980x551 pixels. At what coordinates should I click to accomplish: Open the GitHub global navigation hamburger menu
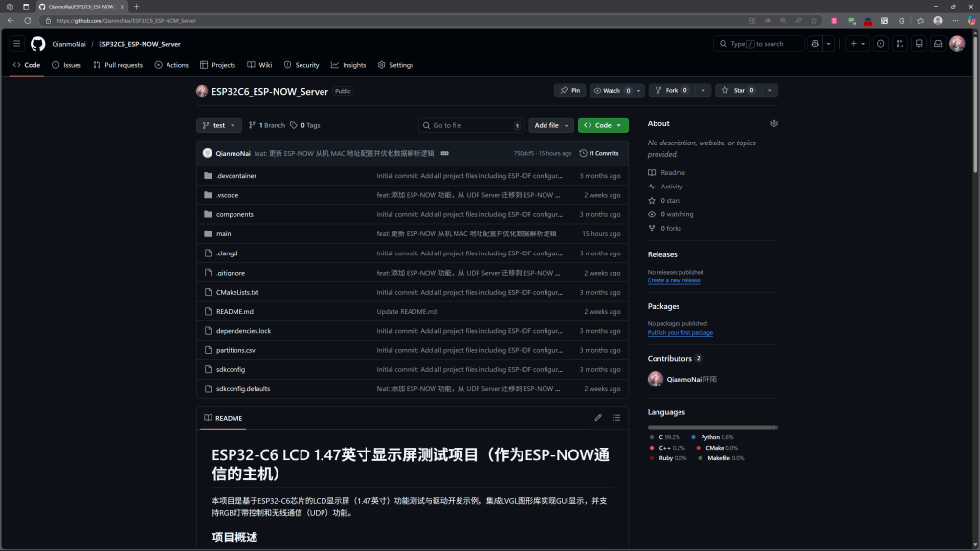pyautogui.click(x=17, y=44)
